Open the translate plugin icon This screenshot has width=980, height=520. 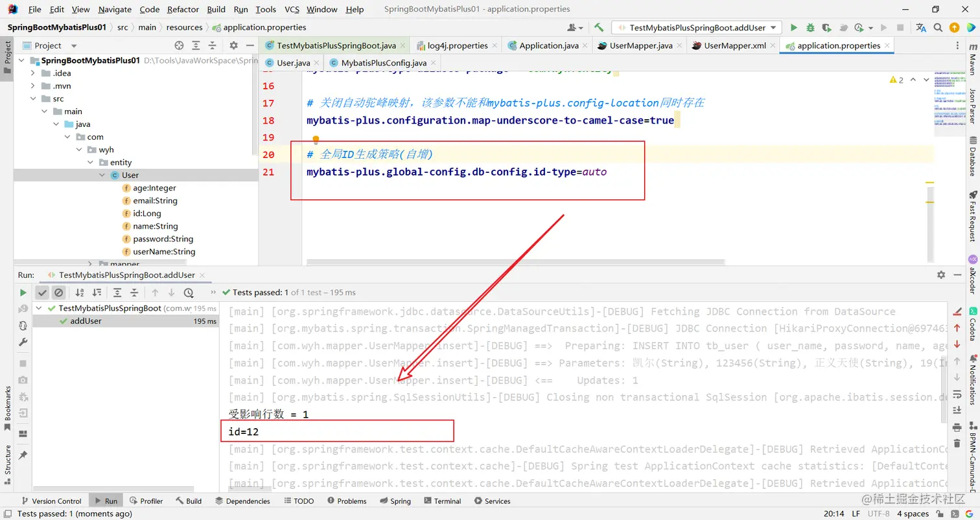(921, 28)
